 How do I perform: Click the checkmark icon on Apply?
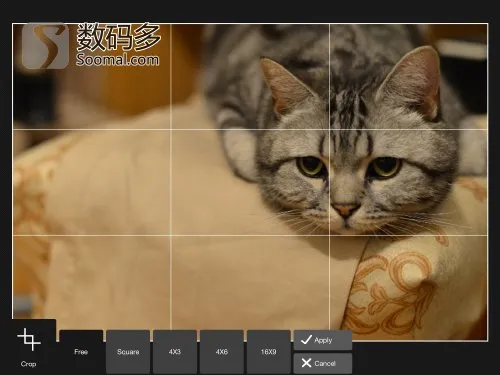coord(306,340)
